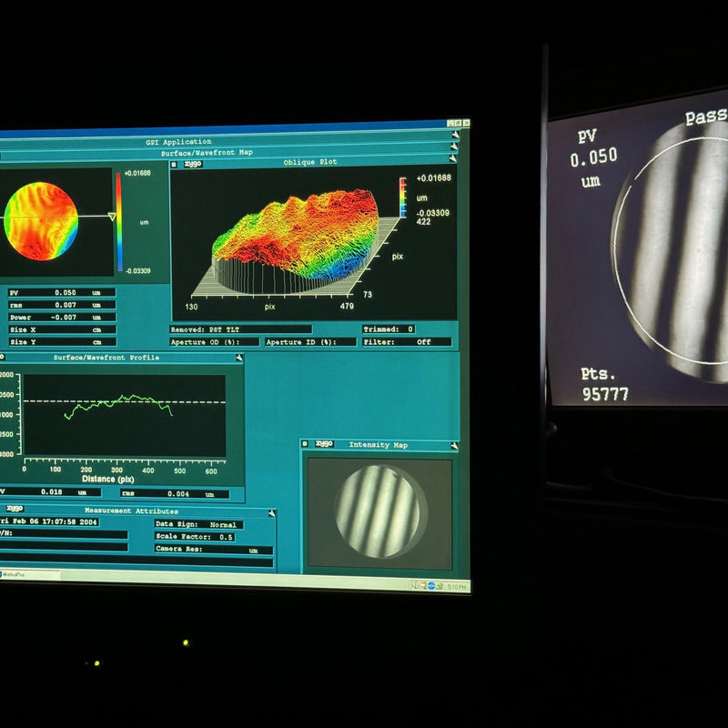This screenshot has width=728, height=728.
Task: Click the 3D oblique surface plot
Action: pyautogui.click(x=295, y=240)
